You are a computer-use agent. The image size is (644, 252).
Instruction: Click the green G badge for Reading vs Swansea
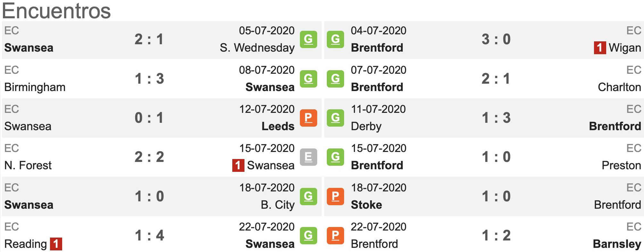tap(308, 236)
